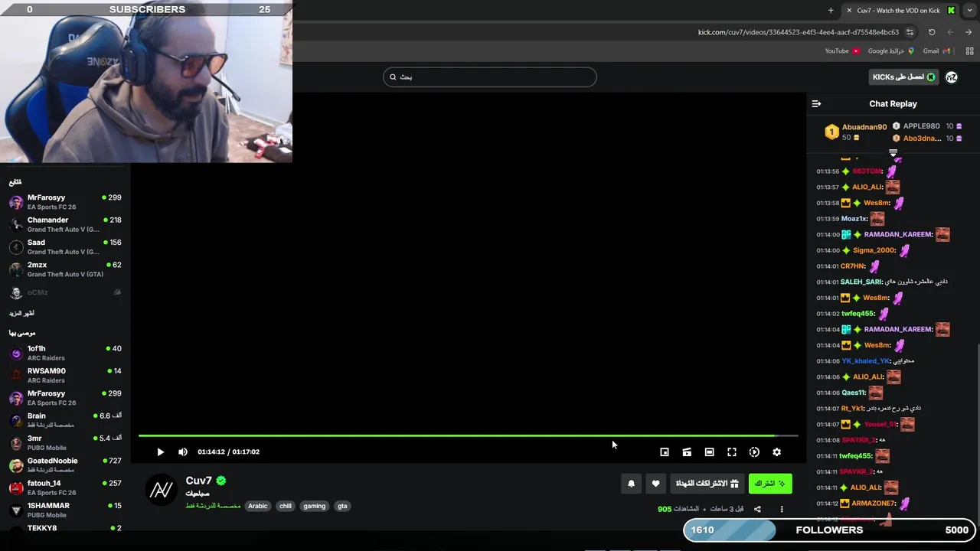The height and width of the screenshot is (551, 980).
Task: Select the gta tag
Action: [342, 506]
